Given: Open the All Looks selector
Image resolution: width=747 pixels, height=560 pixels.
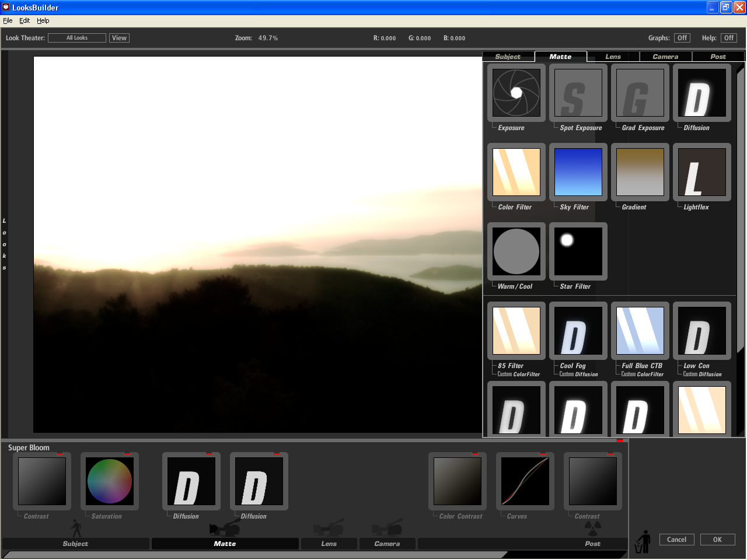Looking at the screenshot, I should click(x=76, y=37).
